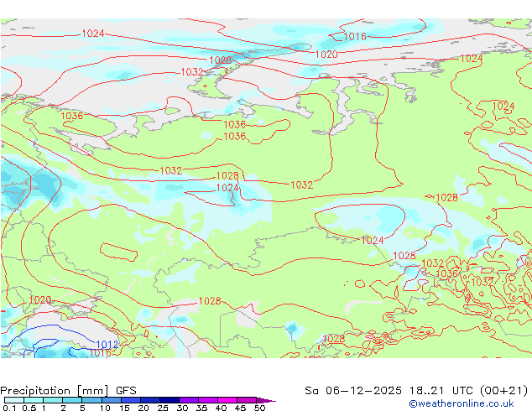Open the weatheronline.co.uk copyright link
Viewport: 532px width, 411px height.
click(461, 403)
